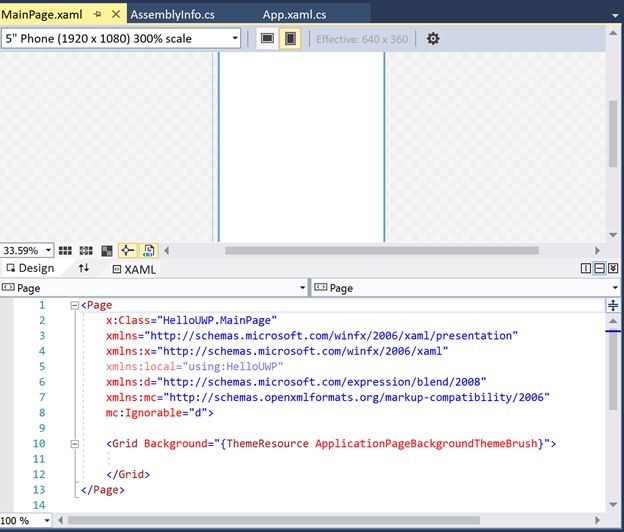
Task: Collapse the Page element code block
Action: (74, 305)
